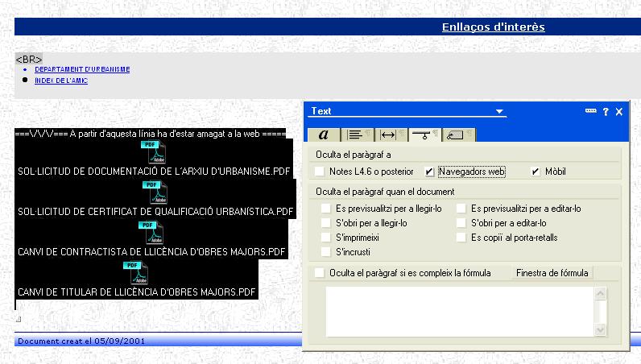Follow the INDEX DE L'AMIC link
Viewport: 641px width, 364px height.
point(61,81)
